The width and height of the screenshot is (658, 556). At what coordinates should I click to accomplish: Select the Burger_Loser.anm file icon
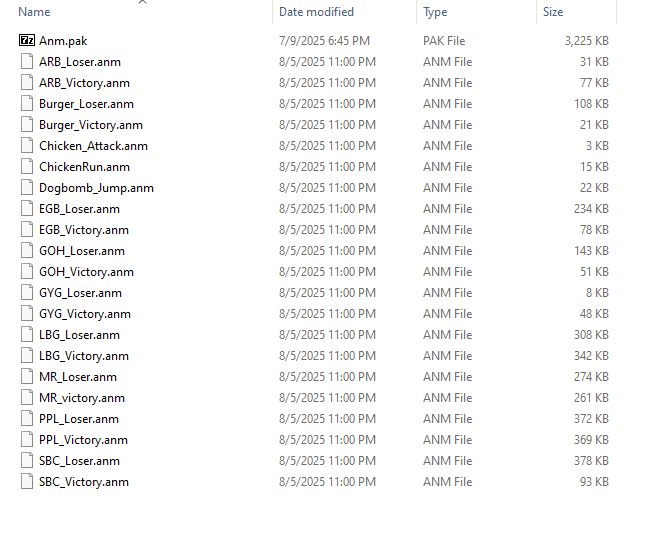pos(27,103)
